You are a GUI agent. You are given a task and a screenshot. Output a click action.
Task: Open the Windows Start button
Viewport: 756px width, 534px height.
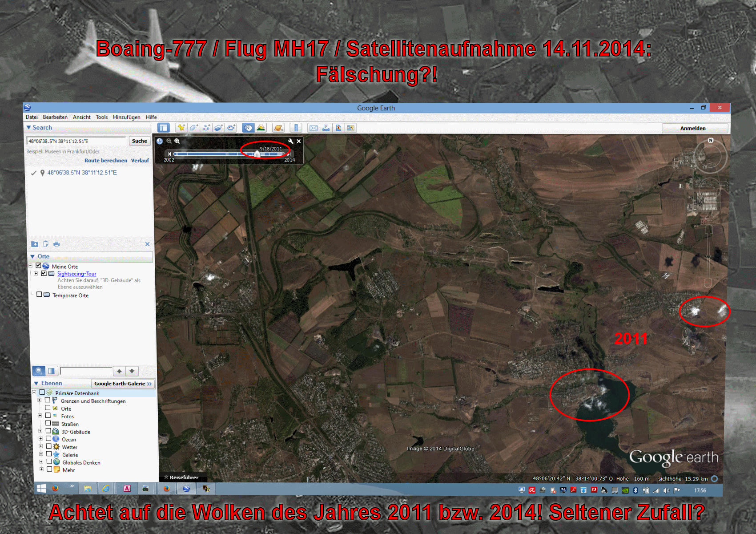[41, 489]
